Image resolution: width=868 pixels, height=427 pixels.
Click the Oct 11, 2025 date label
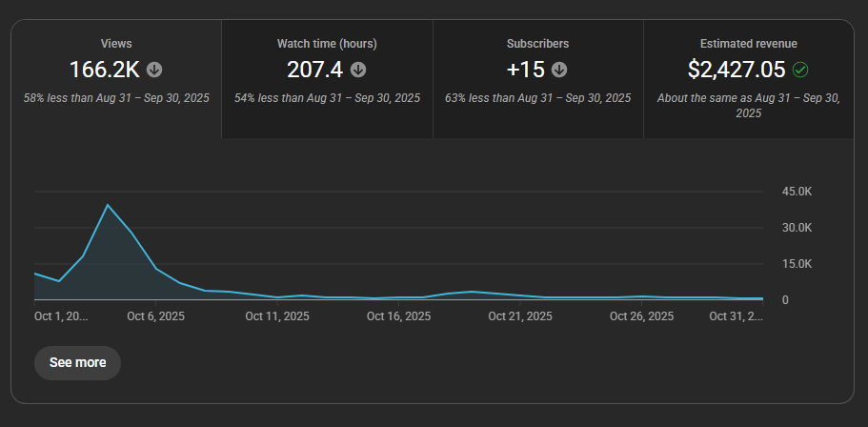coord(277,316)
